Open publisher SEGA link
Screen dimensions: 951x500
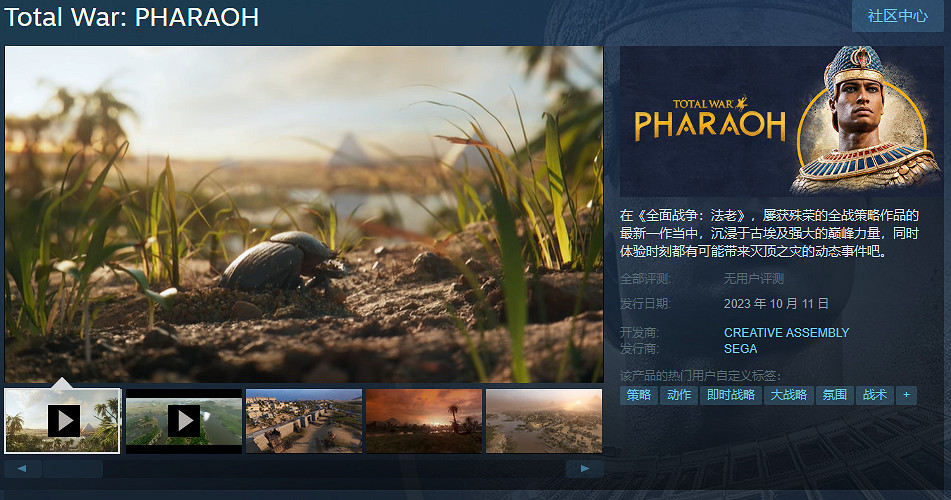pos(740,349)
